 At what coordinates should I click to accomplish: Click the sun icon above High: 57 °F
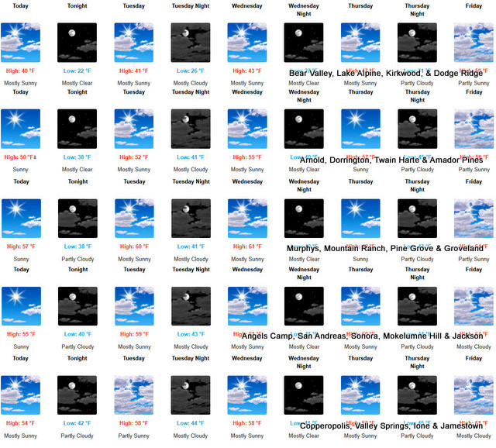click(x=21, y=219)
